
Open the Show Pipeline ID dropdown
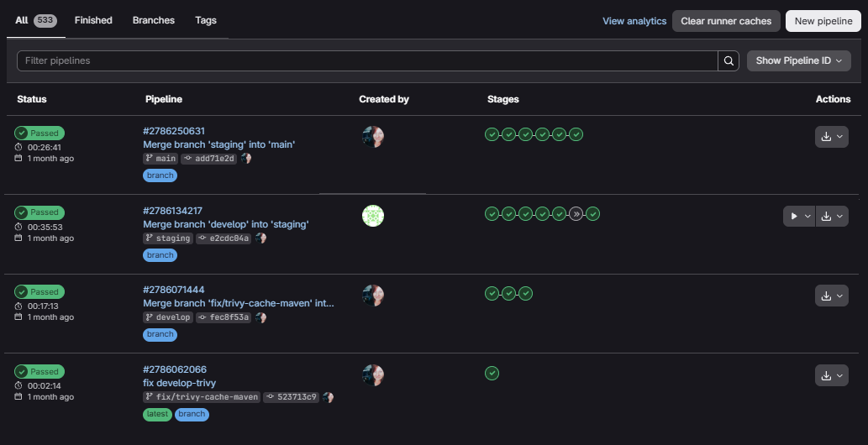tap(799, 61)
